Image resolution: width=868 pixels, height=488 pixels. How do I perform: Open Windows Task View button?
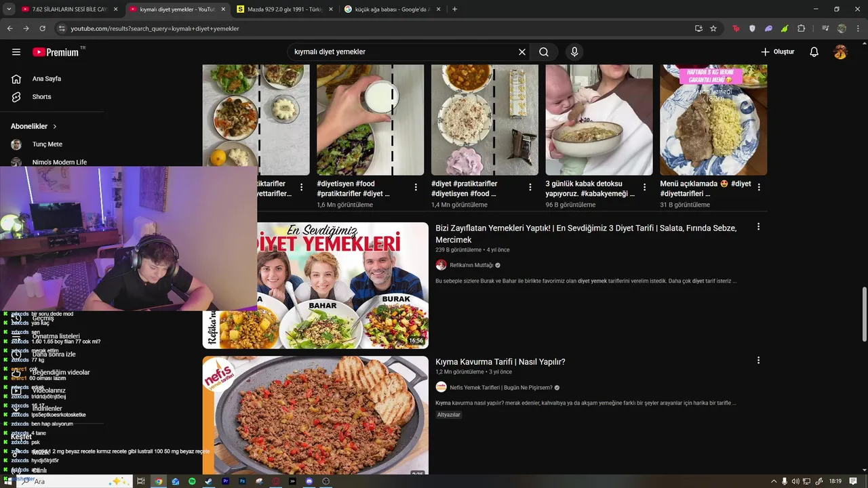coord(141,481)
